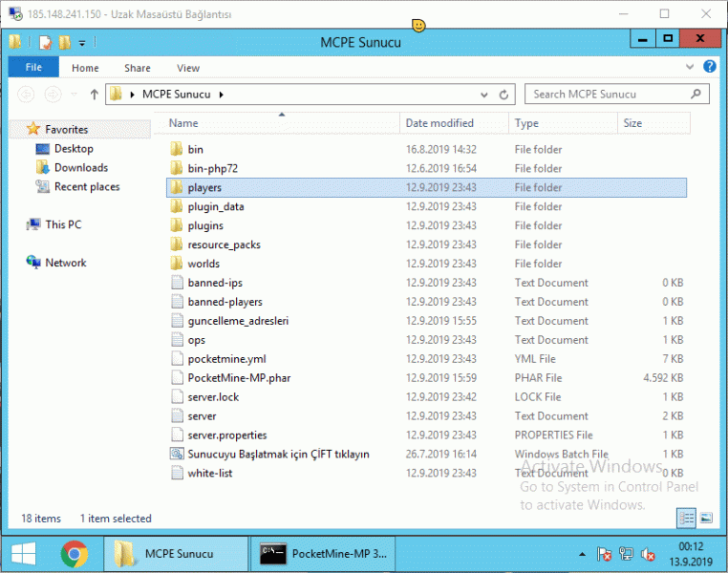The height and width of the screenshot is (573, 728).
Task: Select the server.lock file name
Action: click(x=213, y=396)
